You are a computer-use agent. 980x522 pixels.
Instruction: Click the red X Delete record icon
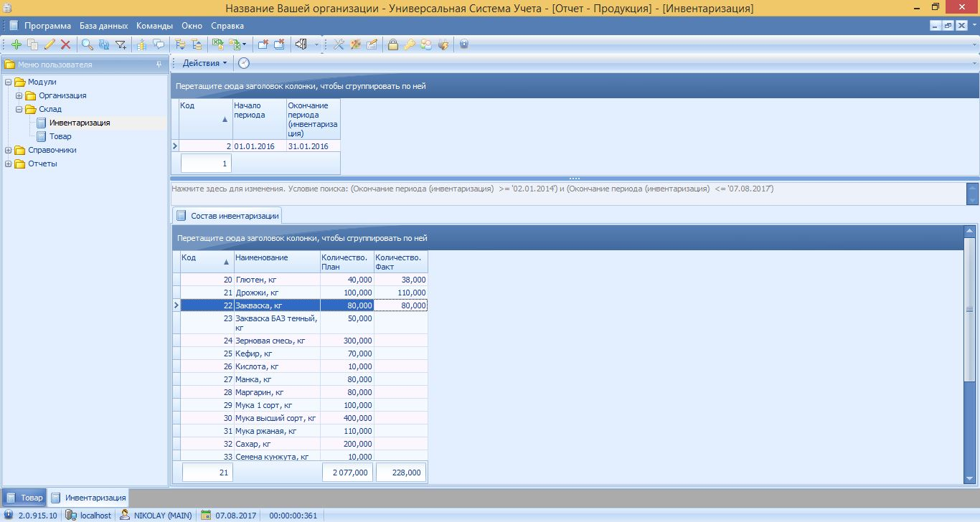(x=65, y=44)
